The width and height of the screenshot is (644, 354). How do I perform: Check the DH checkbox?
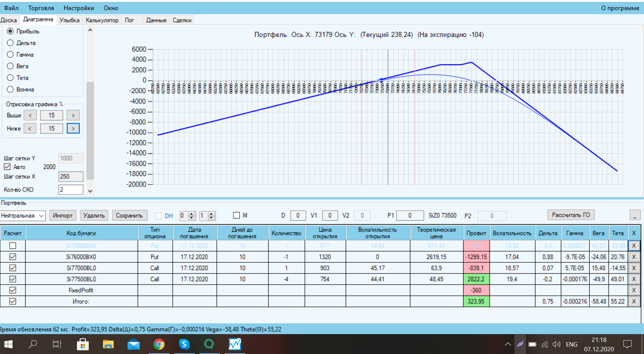tap(158, 216)
